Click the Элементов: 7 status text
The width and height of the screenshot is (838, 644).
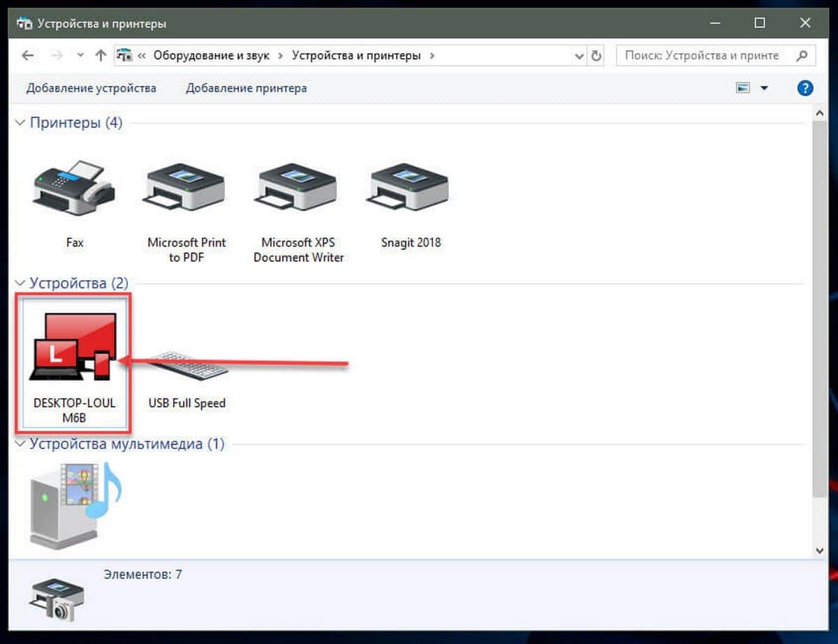coord(142,575)
